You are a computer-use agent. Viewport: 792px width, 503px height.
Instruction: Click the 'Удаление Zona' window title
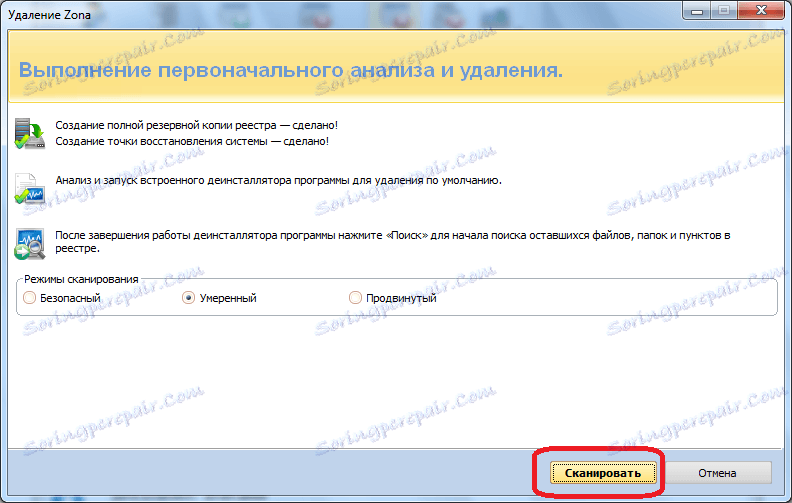pos(50,15)
